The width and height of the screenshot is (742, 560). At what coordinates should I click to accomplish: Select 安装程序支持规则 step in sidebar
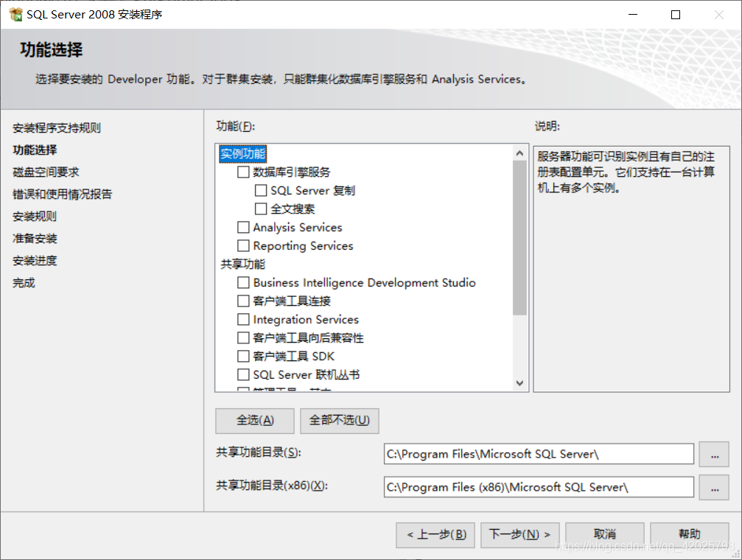pos(56,127)
